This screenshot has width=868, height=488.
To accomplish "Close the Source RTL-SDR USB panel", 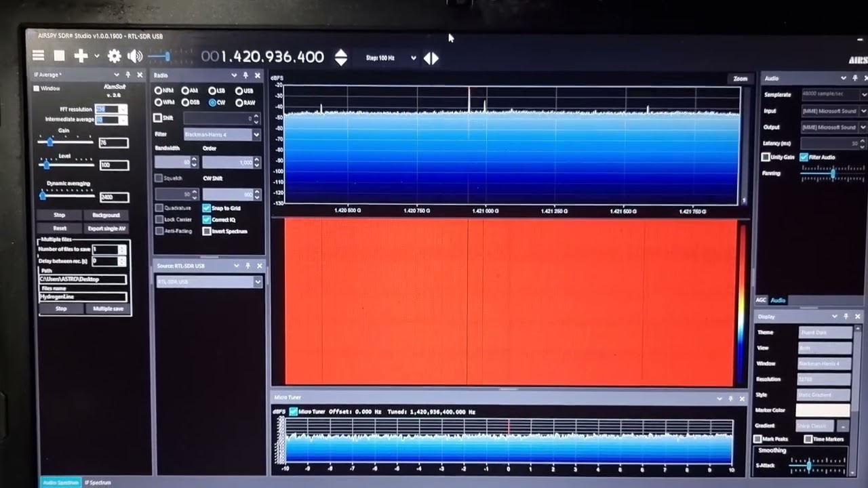I will 259,266.
